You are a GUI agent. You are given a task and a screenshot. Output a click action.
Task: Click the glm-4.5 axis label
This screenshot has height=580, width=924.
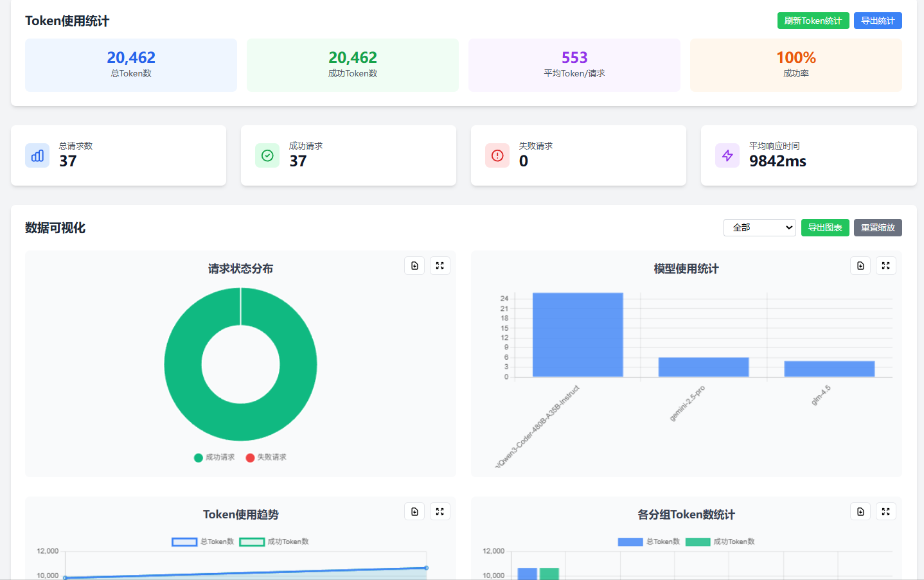coord(821,395)
